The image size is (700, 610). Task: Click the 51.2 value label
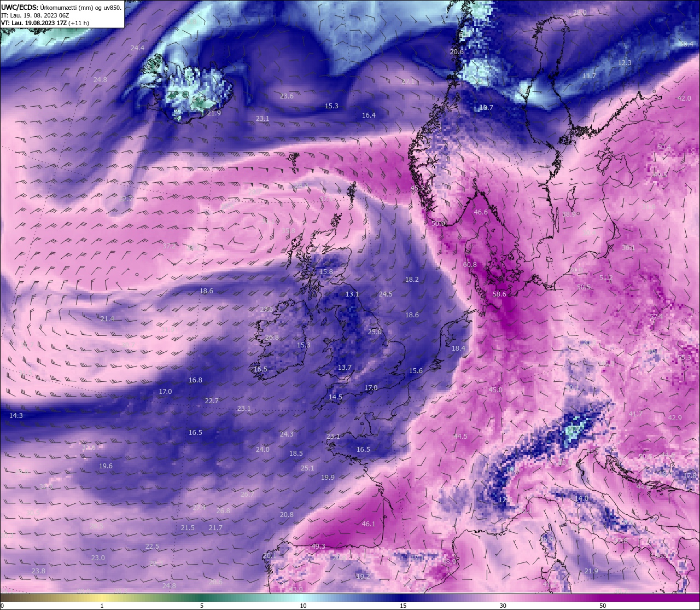[606, 278]
